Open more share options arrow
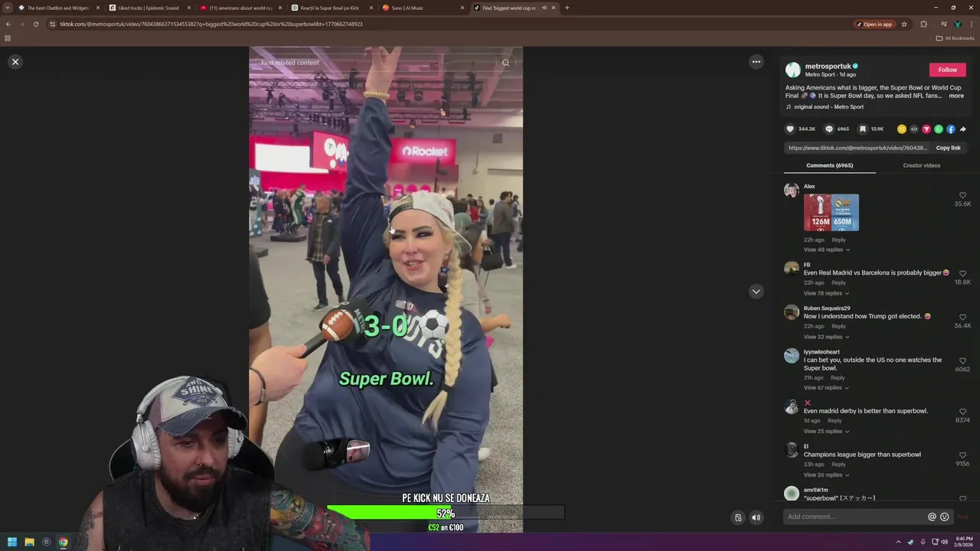 click(963, 129)
